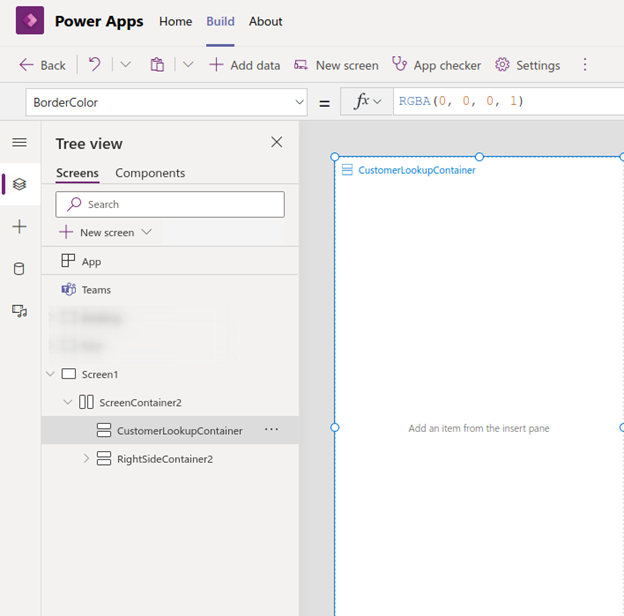The width and height of the screenshot is (624, 616).
Task: Click the App grid icon in tree view
Action: (x=68, y=261)
